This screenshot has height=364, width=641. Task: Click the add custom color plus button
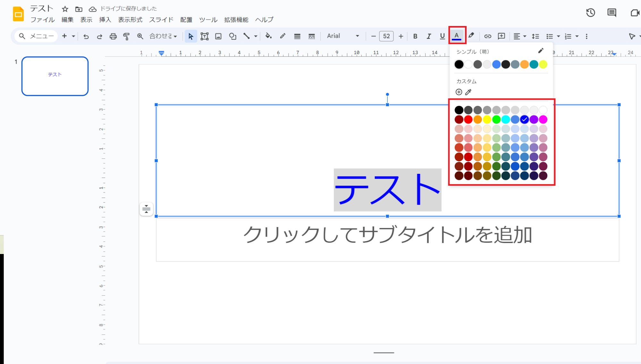(x=459, y=92)
